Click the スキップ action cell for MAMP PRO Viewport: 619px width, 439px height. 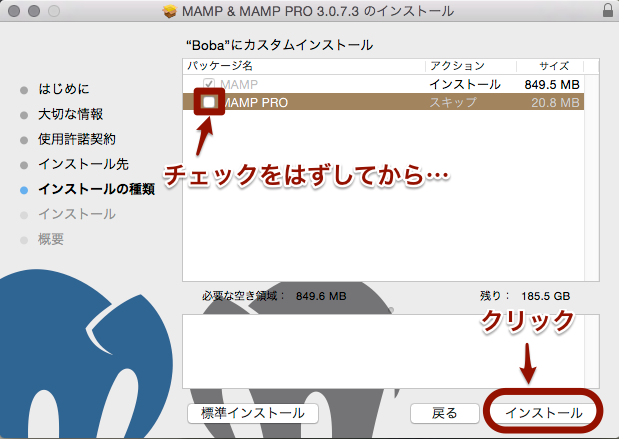tap(453, 103)
